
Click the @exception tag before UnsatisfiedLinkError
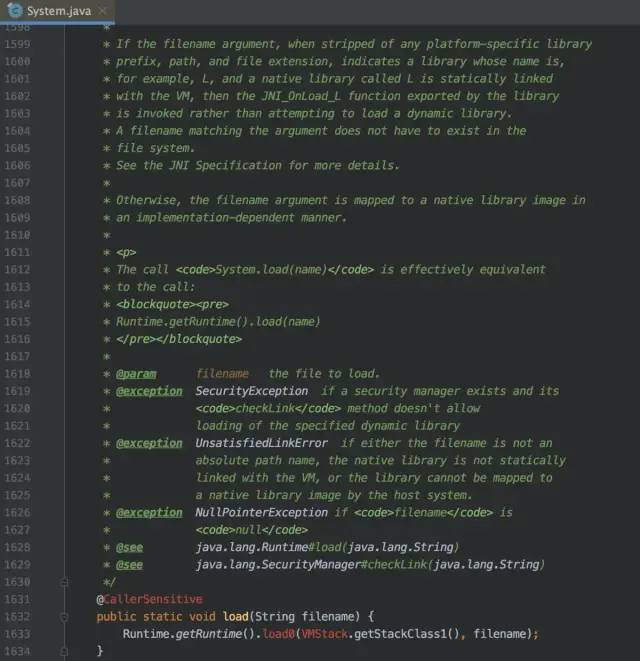point(149,443)
